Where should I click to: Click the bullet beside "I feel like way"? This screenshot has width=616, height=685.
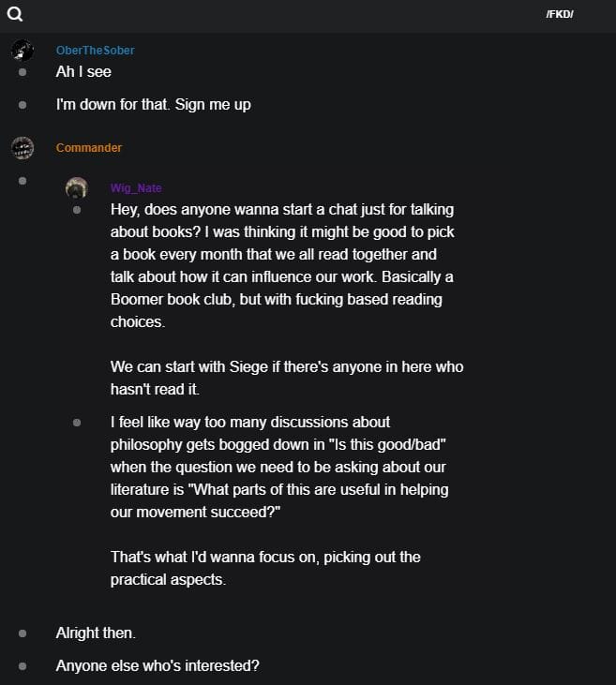77,423
